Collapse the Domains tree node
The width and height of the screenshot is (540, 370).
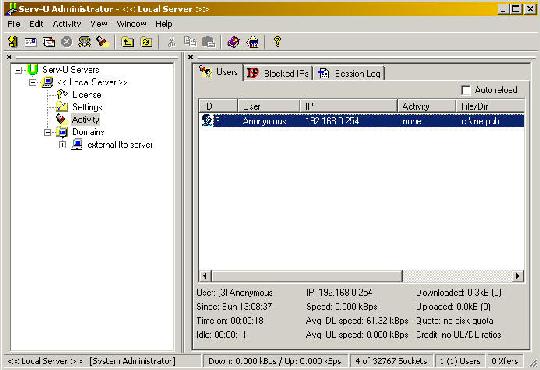coord(48,132)
